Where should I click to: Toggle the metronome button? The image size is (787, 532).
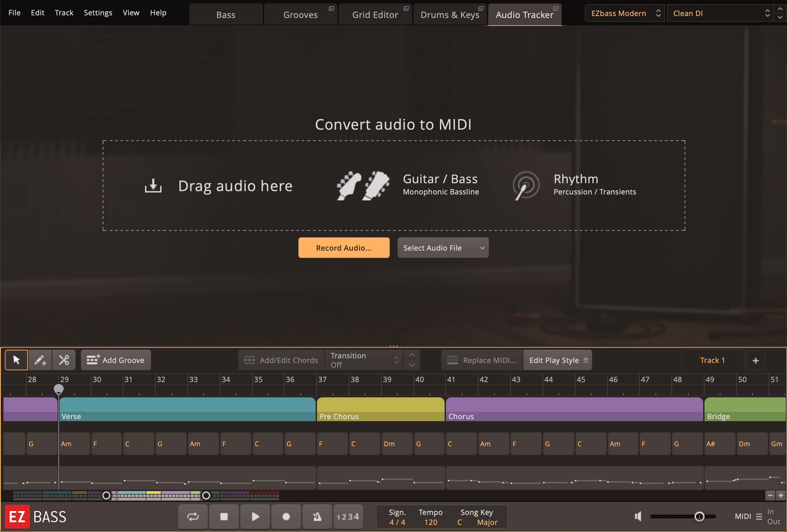(x=317, y=517)
